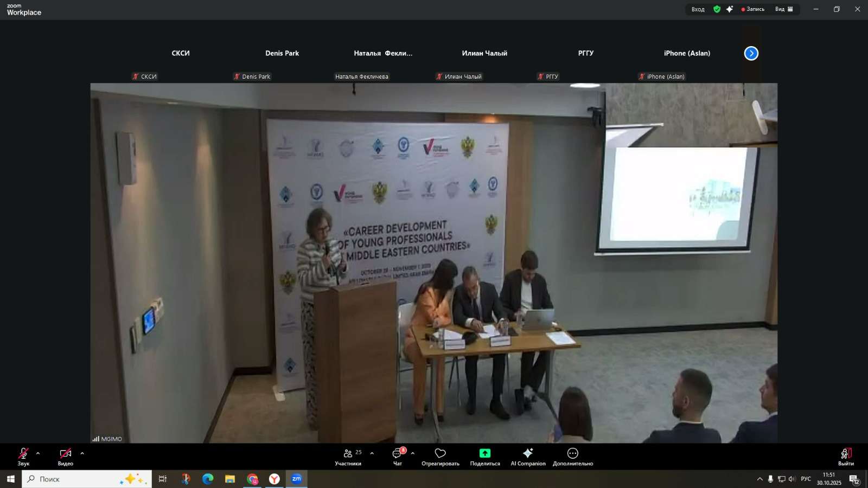The width and height of the screenshot is (868, 488).
Task: Click the AI sparkle icon in title bar
Action: pos(730,9)
